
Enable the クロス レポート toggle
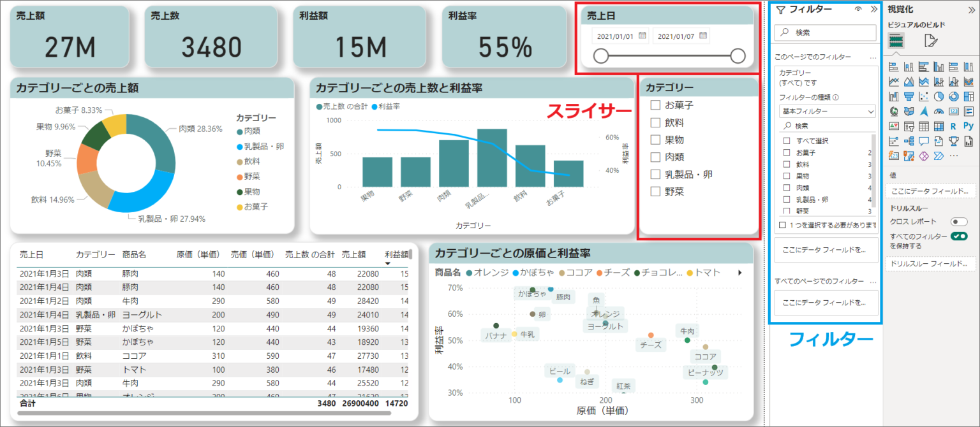(x=959, y=222)
